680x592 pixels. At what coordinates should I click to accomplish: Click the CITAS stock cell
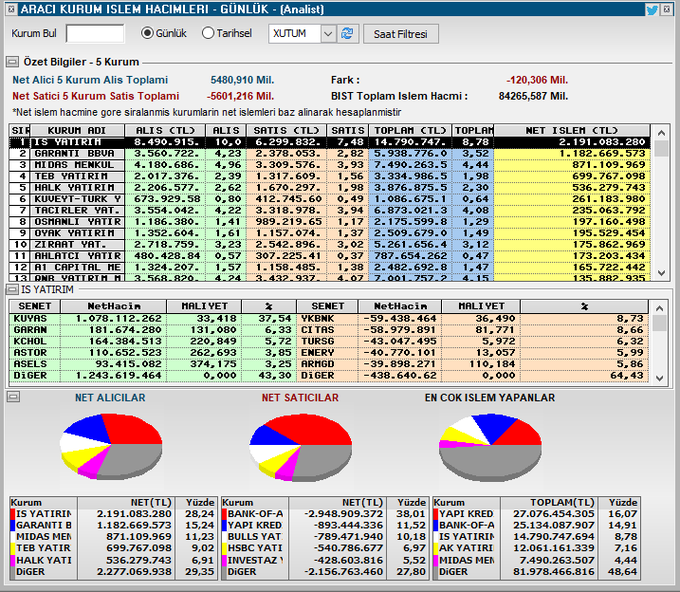[x=327, y=330]
